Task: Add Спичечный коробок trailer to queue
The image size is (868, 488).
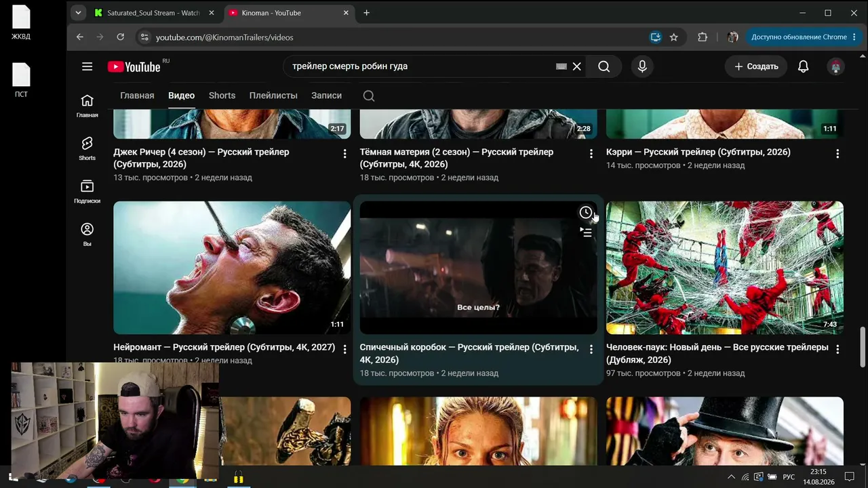Action: (586, 232)
